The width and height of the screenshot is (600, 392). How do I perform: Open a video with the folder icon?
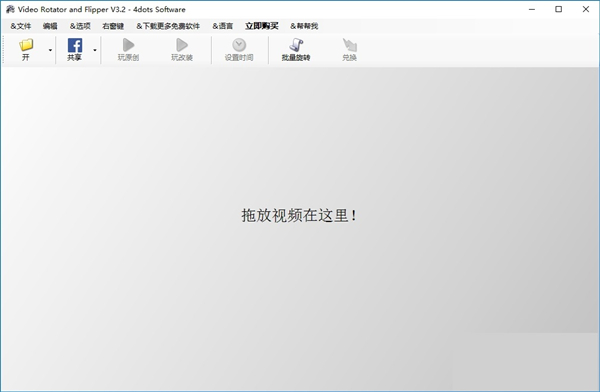[26, 50]
